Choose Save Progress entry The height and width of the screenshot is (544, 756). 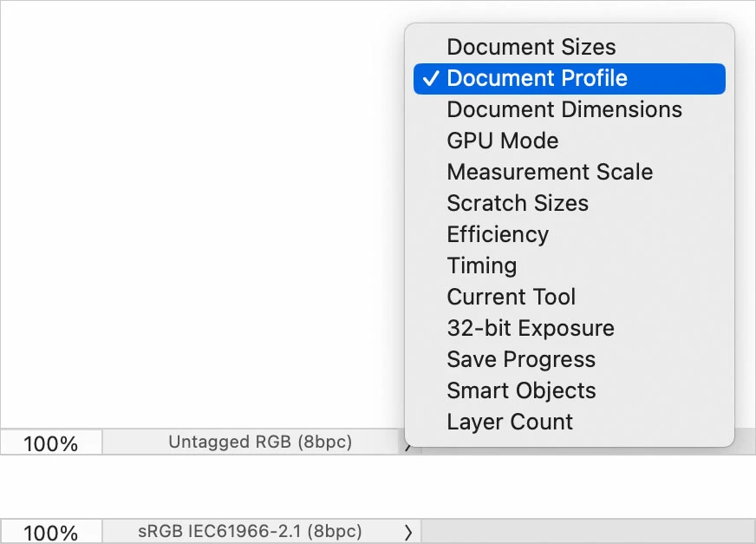click(x=521, y=359)
